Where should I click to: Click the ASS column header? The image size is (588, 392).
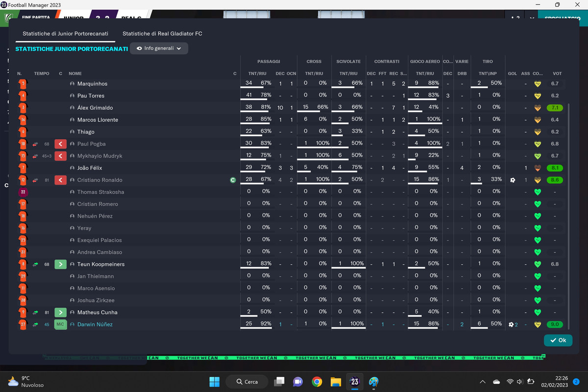click(x=525, y=73)
